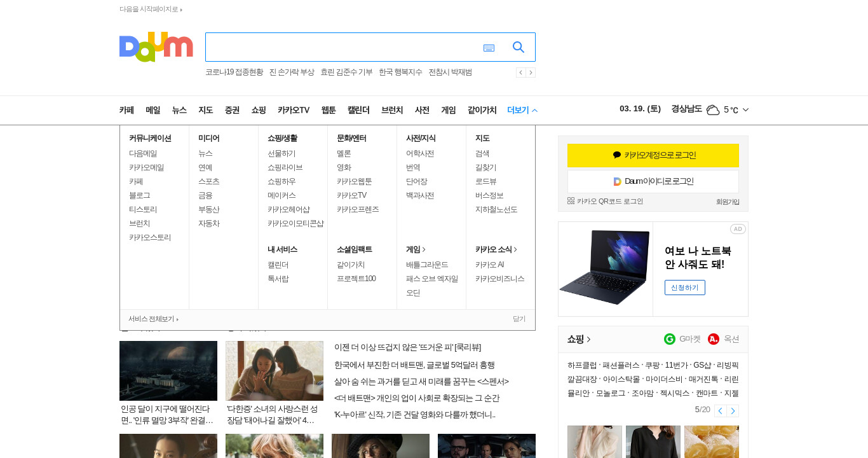
Task: Select 부동산 under 미디어
Action: [x=209, y=209]
